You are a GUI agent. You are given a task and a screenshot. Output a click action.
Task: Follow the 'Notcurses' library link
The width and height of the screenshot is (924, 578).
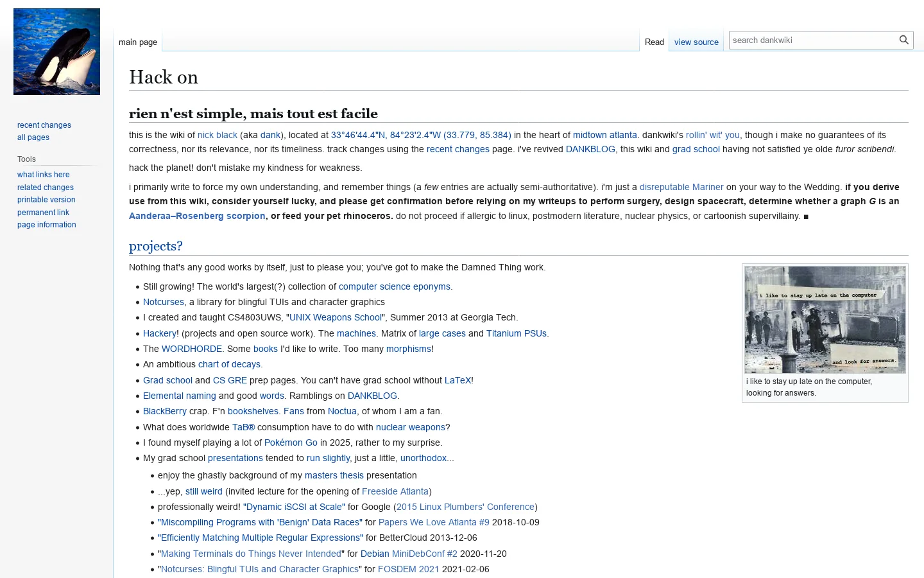(x=164, y=302)
